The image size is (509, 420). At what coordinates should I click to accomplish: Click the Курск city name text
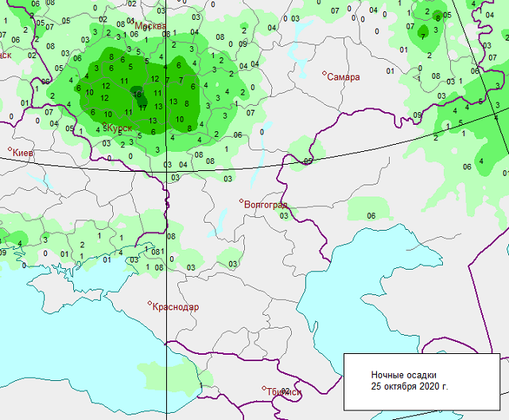click(x=120, y=128)
